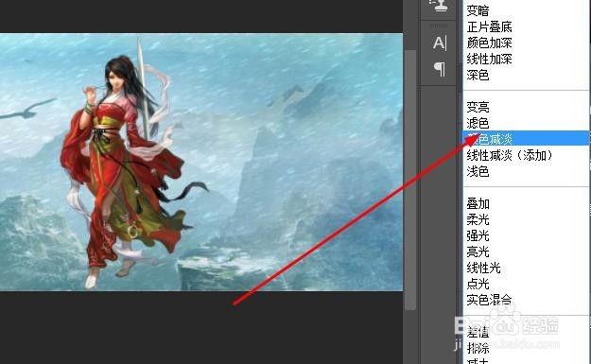
Task: Open the Clone Source panel icon
Action: tap(439, 6)
